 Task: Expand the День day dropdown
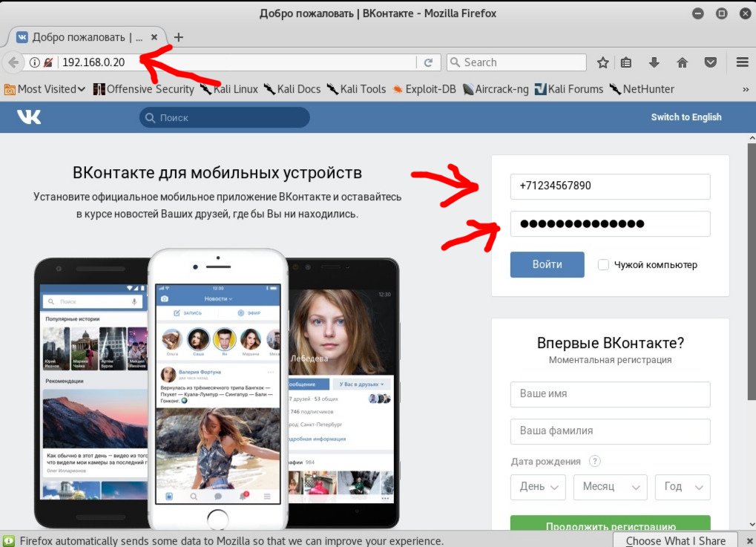538,487
